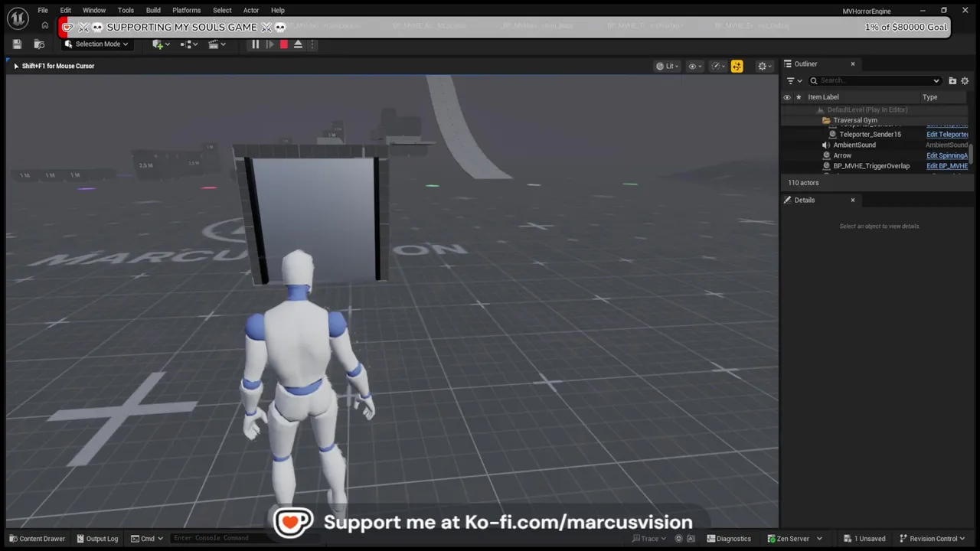This screenshot has height=551, width=980.
Task: Open the Cinematics clapperboard dropdown
Action: (x=217, y=44)
